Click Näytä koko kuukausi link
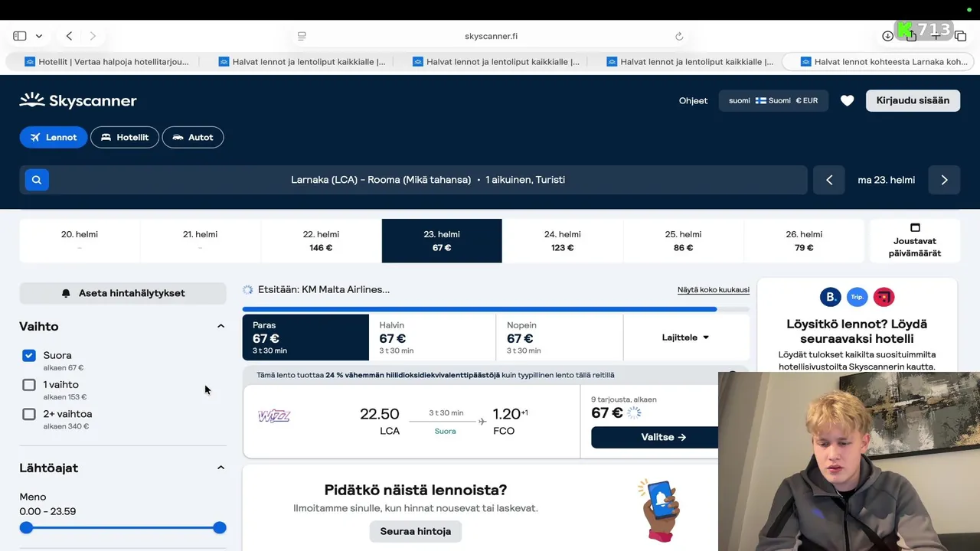980x551 pixels. (x=714, y=290)
